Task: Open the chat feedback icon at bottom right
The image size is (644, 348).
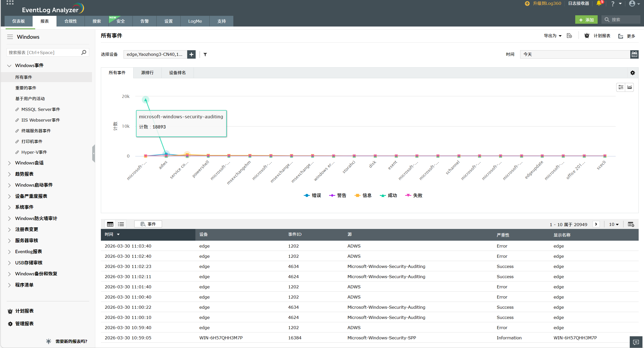Action: [x=636, y=342]
